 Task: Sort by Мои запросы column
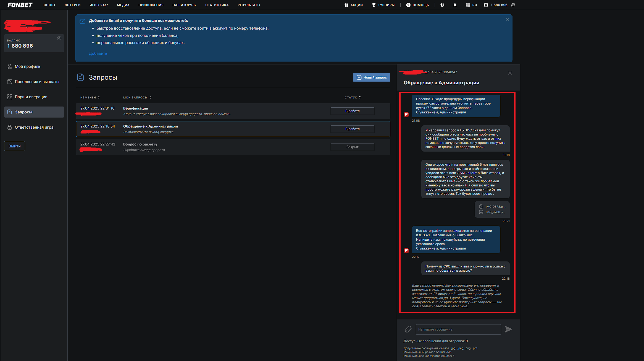[x=137, y=97]
